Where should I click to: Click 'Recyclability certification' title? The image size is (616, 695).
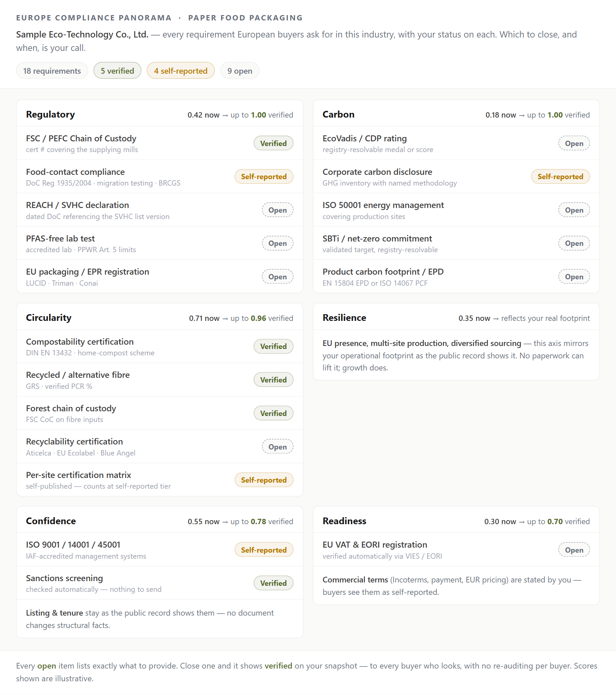(74, 441)
